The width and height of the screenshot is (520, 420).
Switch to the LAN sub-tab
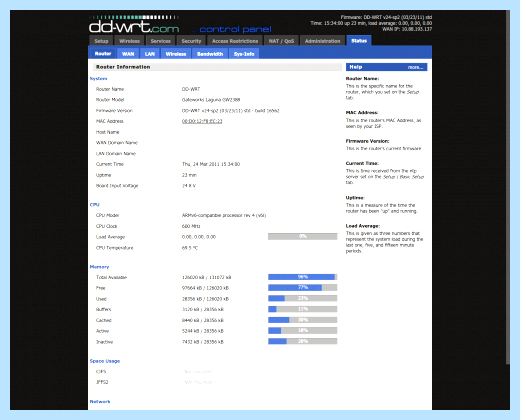150,54
